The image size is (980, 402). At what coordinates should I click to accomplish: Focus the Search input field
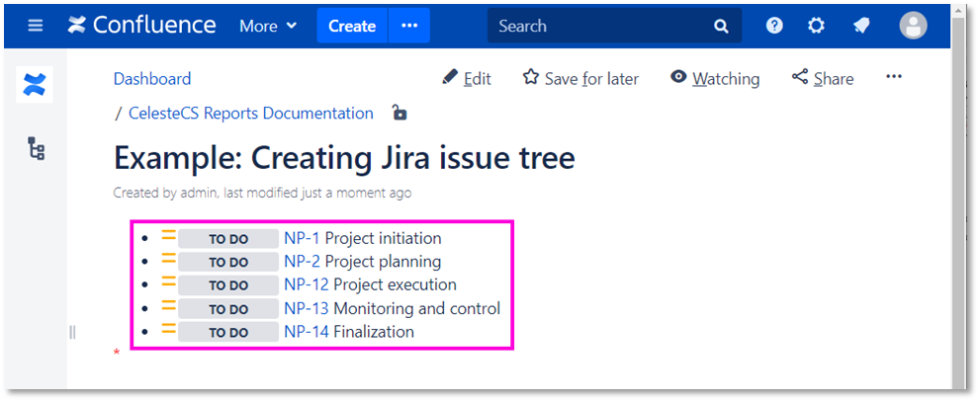click(x=614, y=26)
